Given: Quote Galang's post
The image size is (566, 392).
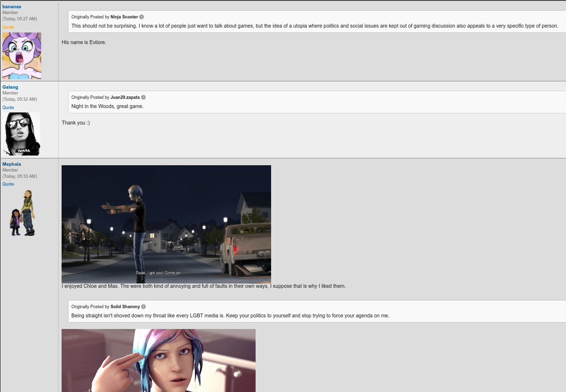Looking at the screenshot, I should click(8, 108).
